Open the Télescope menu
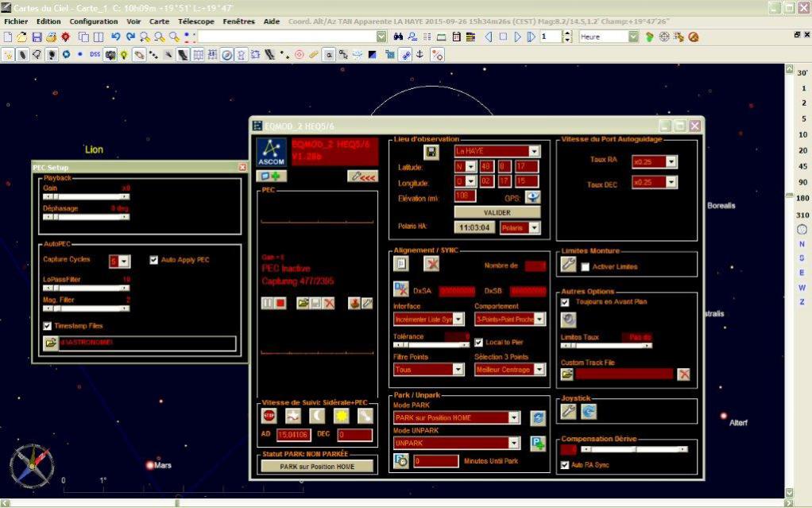812x508 pixels. pos(196,21)
